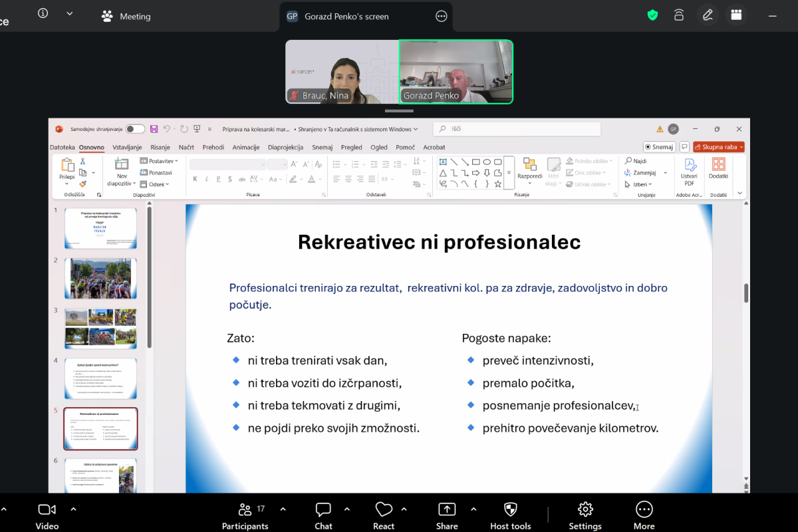798x532 pixels.
Task: Click the Iščí search field in PowerPoint
Action: (x=517, y=129)
